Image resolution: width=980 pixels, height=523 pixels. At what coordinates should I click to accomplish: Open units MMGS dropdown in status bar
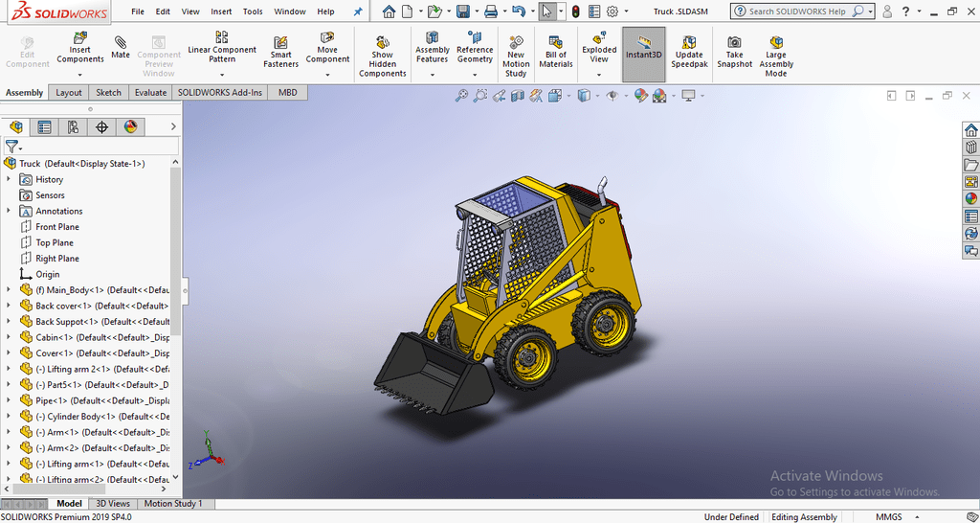click(917, 516)
